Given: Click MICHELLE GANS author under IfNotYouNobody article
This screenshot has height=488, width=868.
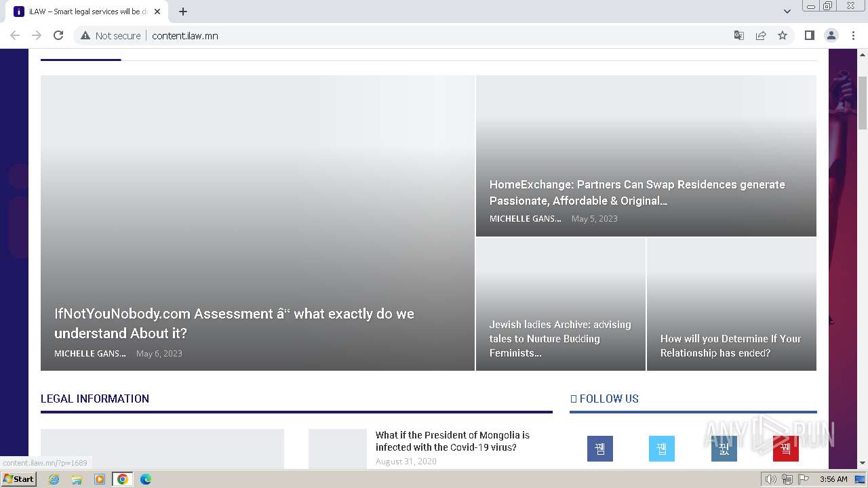Looking at the screenshot, I should pyautogui.click(x=90, y=353).
